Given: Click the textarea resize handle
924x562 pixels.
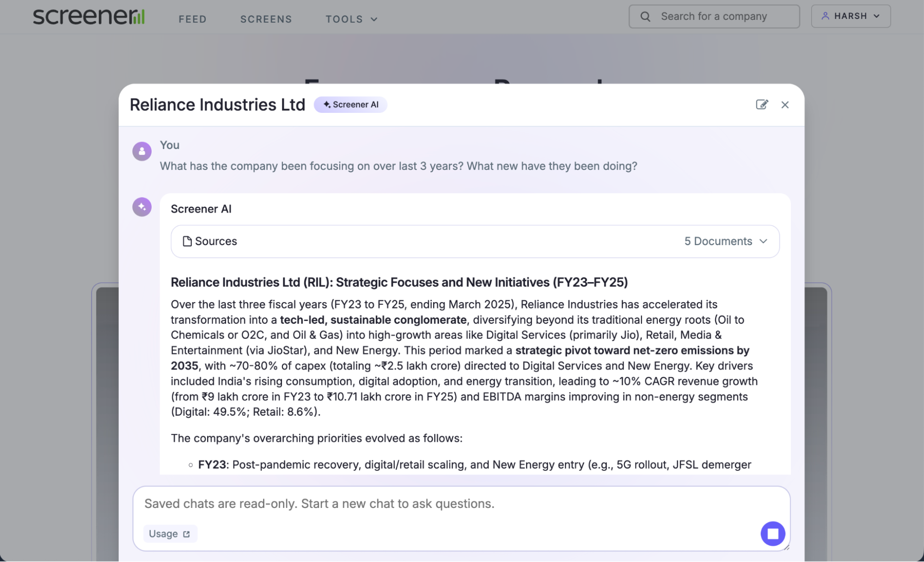Looking at the screenshot, I should click(787, 548).
